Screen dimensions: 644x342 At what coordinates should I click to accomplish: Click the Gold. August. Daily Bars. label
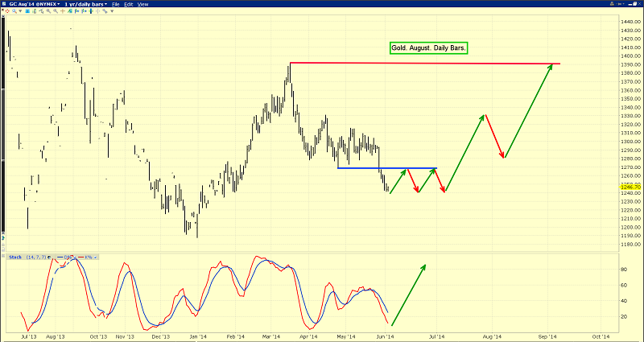point(427,48)
